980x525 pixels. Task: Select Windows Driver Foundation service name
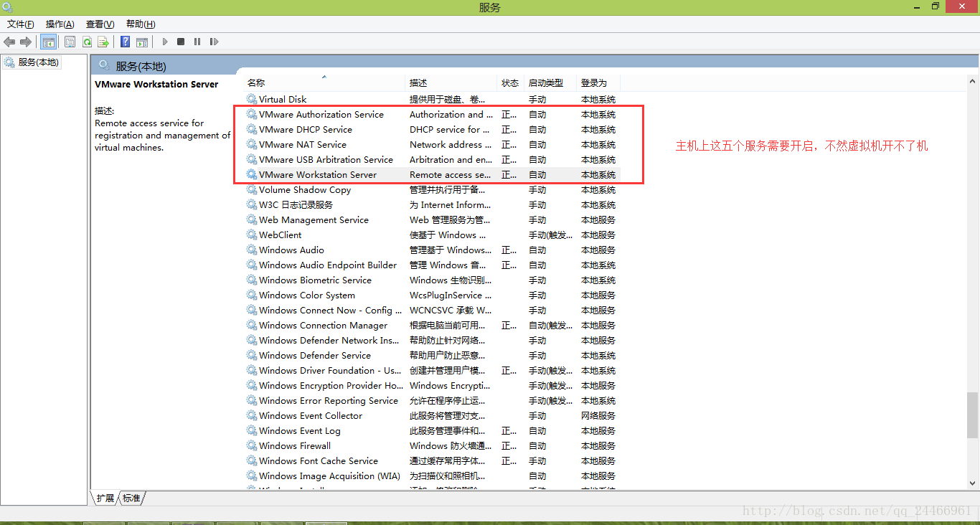[x=330, y=370]
